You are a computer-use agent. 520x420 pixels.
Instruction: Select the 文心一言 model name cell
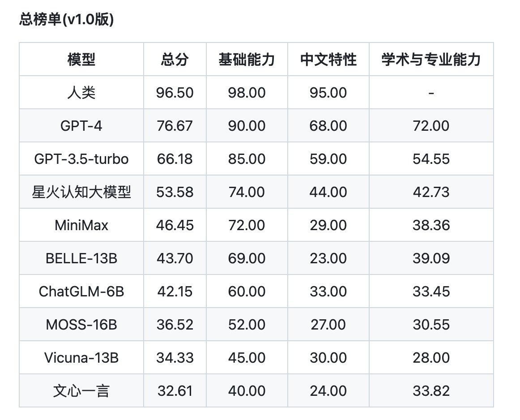[81, 391]
